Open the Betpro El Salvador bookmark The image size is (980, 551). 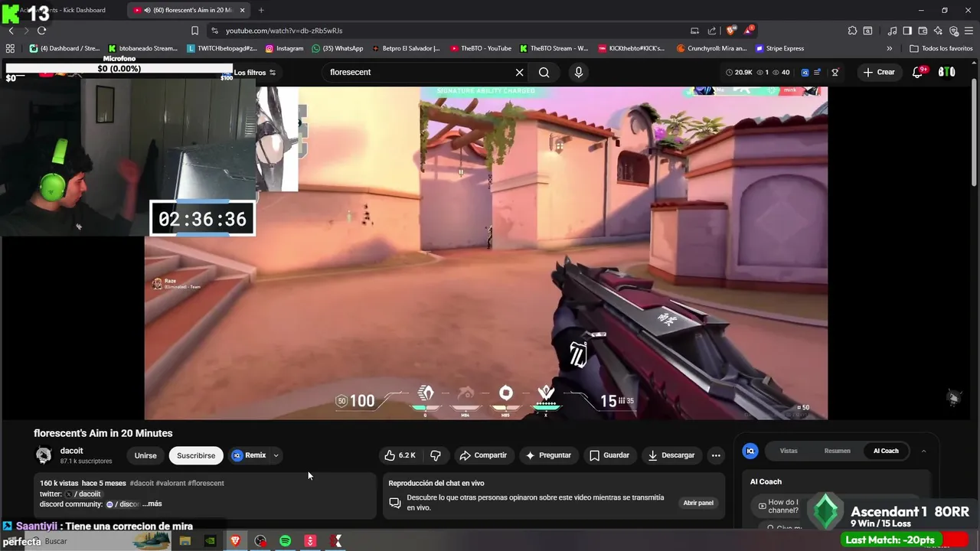tap(406, 48)
